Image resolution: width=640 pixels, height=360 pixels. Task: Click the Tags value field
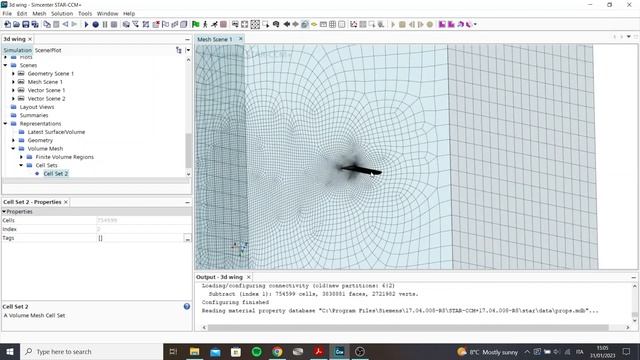(x=140, y=238)
